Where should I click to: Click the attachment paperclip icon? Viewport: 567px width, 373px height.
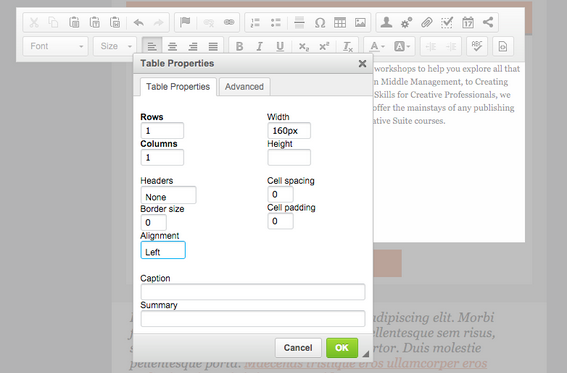coord(427,23)
